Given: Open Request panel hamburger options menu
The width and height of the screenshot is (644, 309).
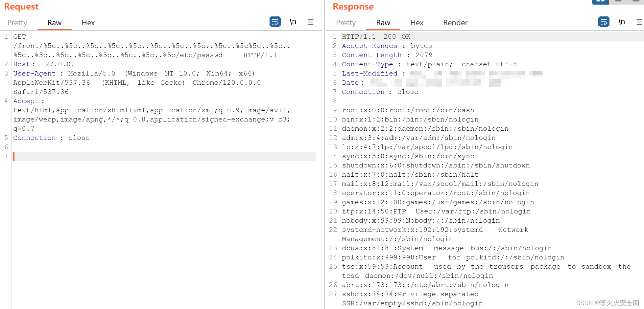Looking at the screenshot, I should pyautogui.click(x=311, y=22).
